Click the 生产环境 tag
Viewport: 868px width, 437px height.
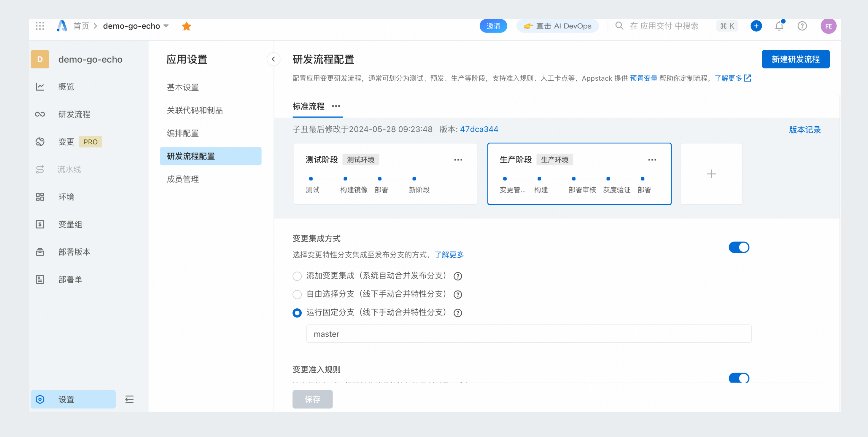coord(555,160)
